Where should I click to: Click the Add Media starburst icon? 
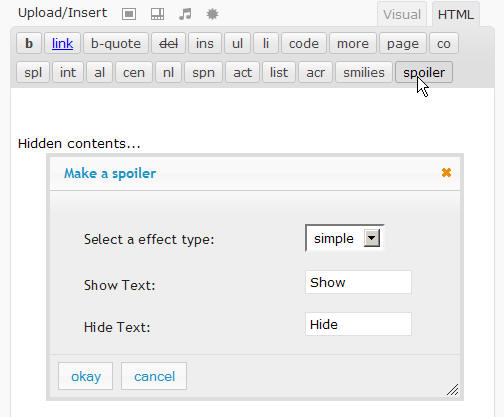coord(212,14)
